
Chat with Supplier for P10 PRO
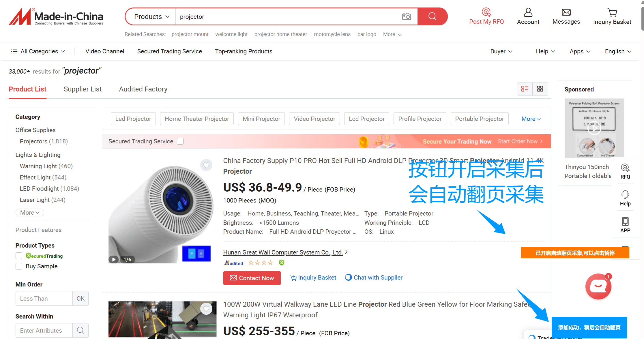tap(374, 278)
